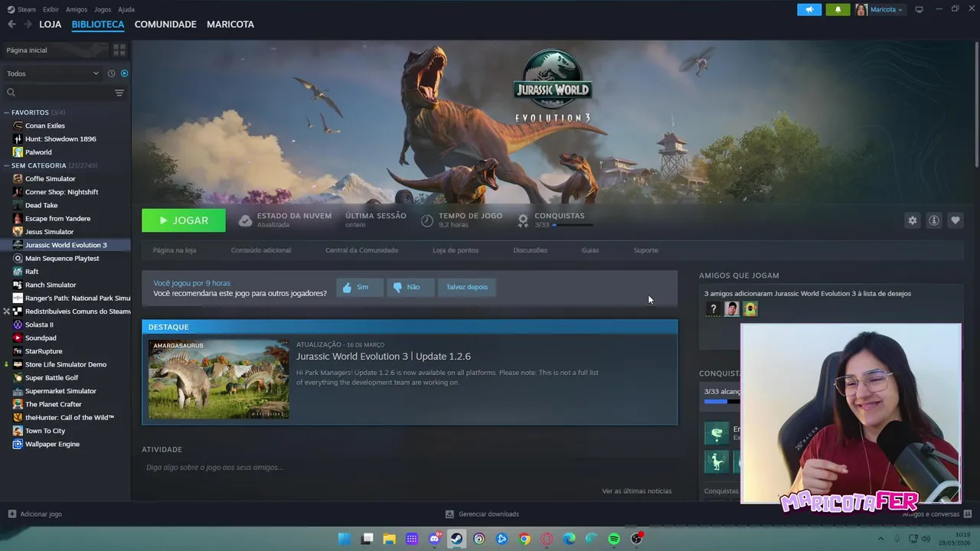
Task: Click Talvez depois button
Action: [467, 287]
